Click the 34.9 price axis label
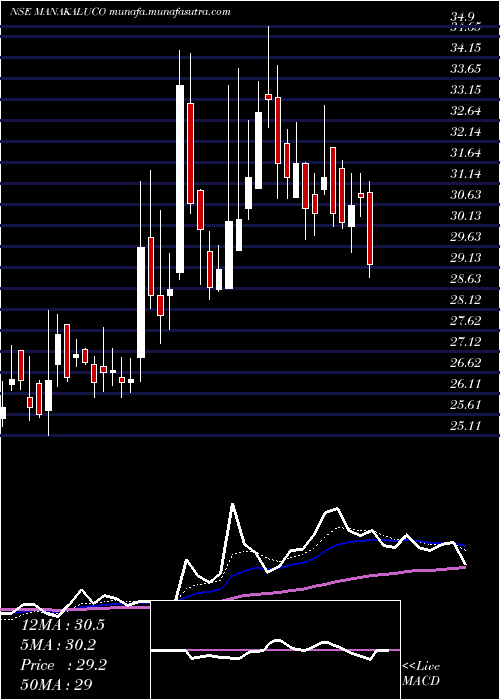 tap(463, 18)
